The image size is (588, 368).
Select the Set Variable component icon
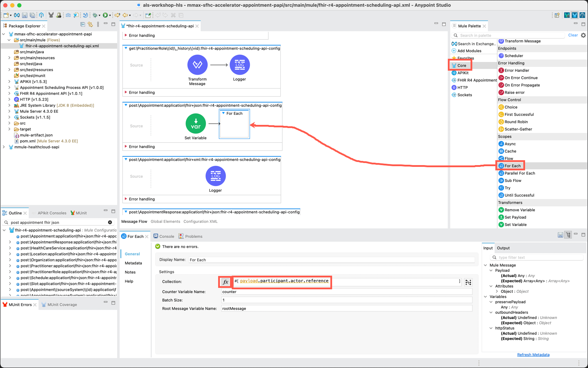pos(196,124)
